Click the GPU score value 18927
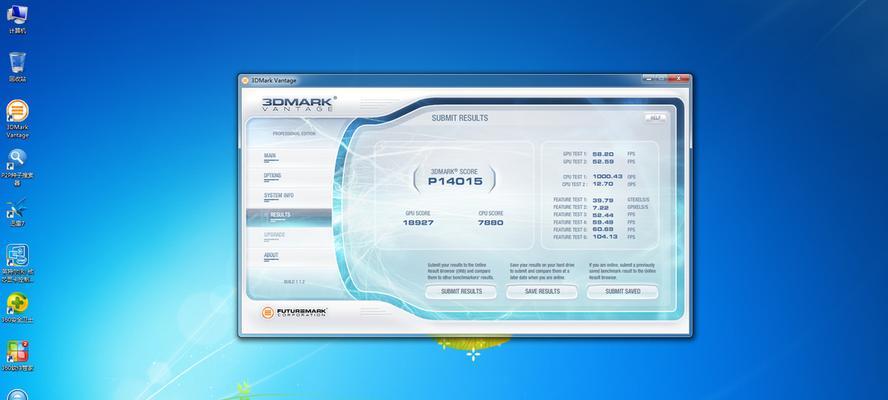This screenshot has height=400, width=888. coord(418,223)
